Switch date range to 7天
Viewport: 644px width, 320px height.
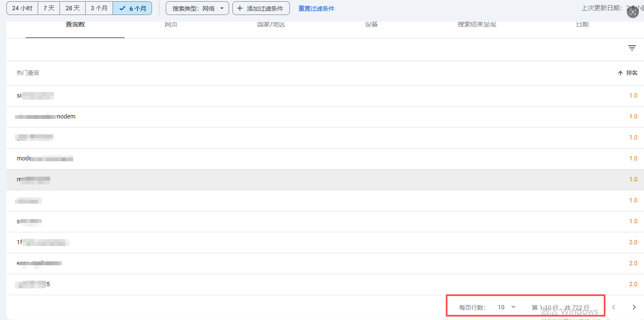49,9
